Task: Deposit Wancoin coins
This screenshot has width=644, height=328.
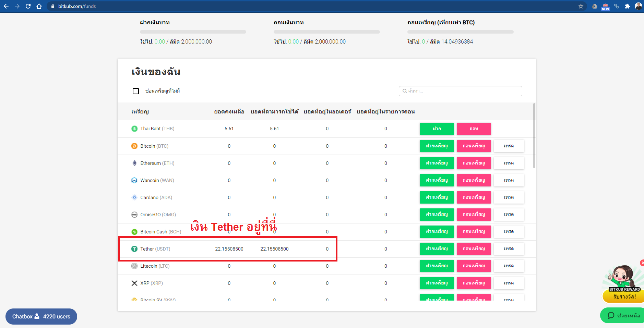Action: [437, 180]
